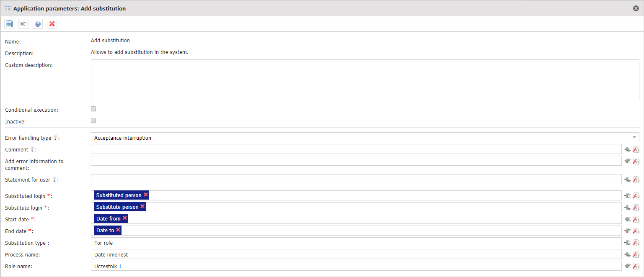Remove the Substituted person tag
This screenshot has width=644, height=277.
pyautogui.click(x=146, y=195)
